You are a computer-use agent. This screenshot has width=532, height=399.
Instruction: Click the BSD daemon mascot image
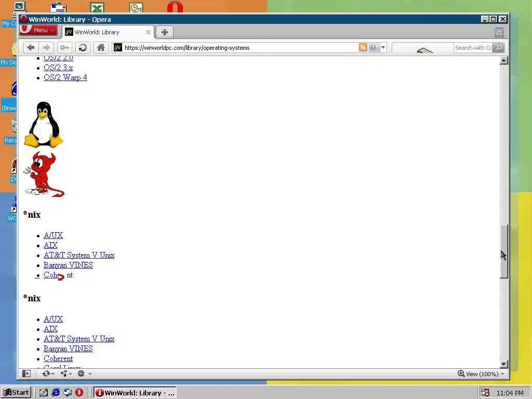44,174
